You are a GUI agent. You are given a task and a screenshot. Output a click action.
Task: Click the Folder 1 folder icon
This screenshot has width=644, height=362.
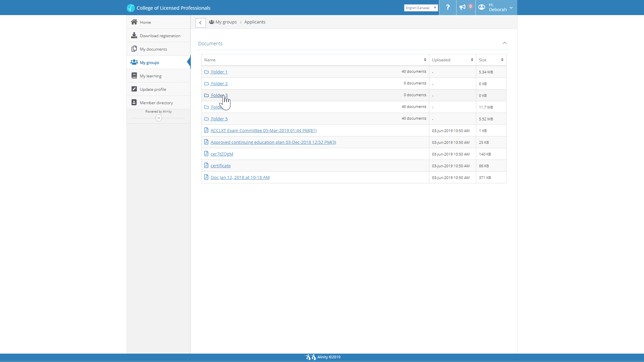(x=207, y=72)
